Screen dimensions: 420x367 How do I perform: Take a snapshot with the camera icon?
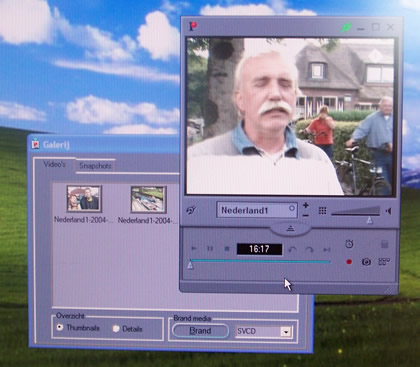[x=366, y=262]
